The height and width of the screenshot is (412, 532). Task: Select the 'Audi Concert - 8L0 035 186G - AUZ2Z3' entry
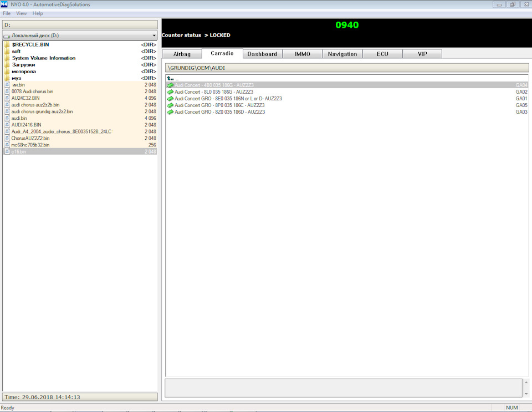(347, 92)
